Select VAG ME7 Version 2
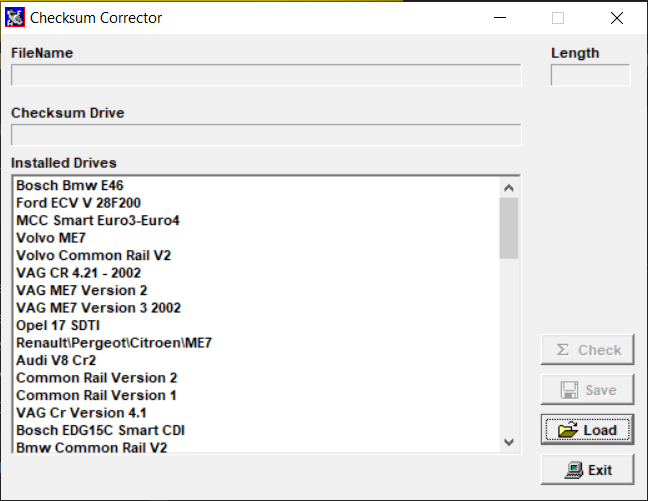 coord(257,290)
